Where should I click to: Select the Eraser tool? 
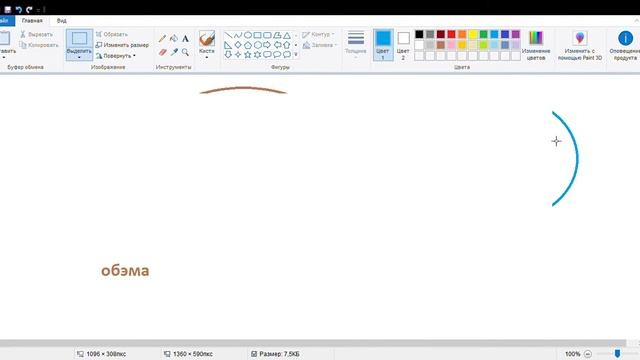(162, 52)
